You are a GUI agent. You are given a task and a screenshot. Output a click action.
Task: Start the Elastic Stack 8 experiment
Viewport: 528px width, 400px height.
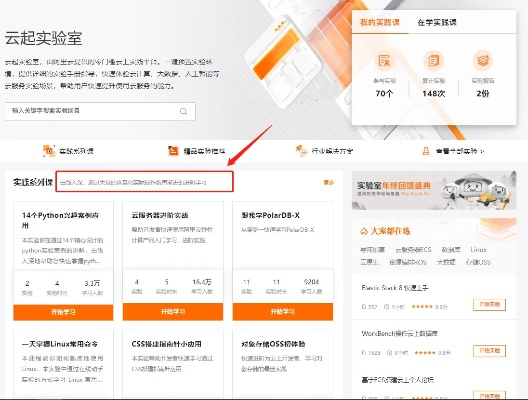(x=490, y=305)
